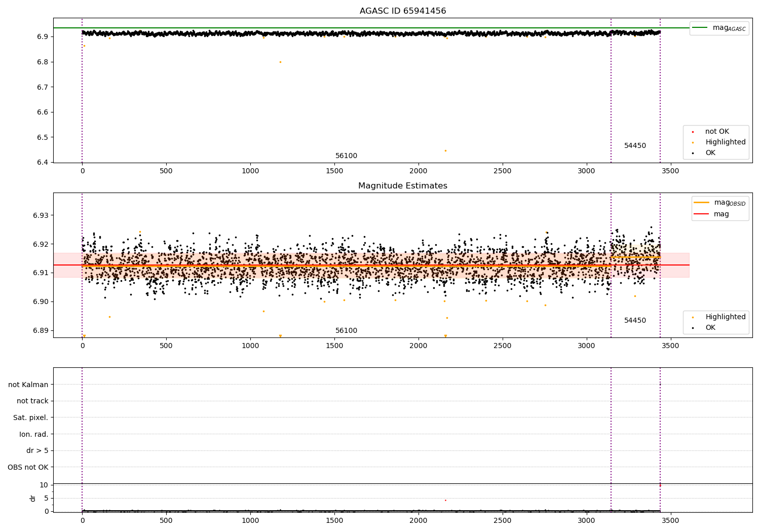The width and height of the screenshot is (760, 532).
Task: Click the 'OBS not OK' axis label
Action: 28,467
